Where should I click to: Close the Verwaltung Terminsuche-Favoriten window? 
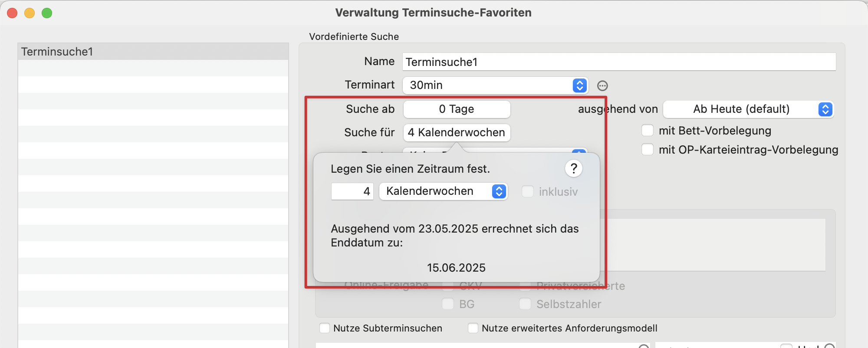pos(12,13)
